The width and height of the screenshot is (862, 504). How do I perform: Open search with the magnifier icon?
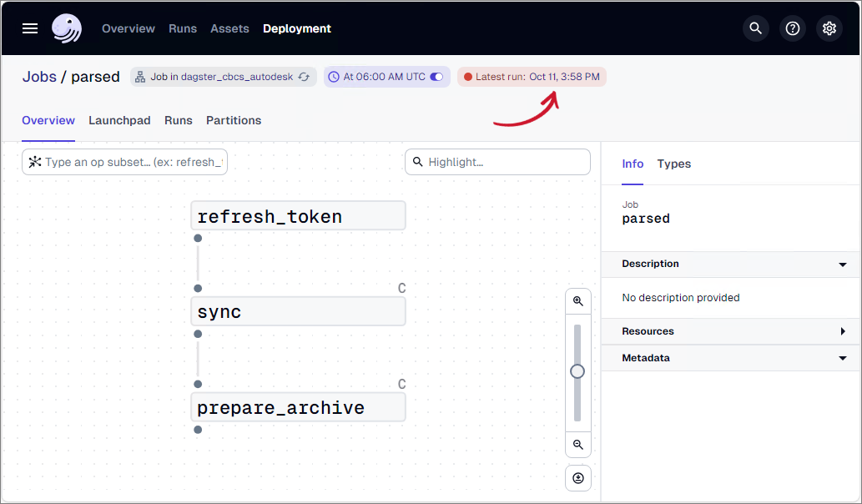(x=756, y=28)
